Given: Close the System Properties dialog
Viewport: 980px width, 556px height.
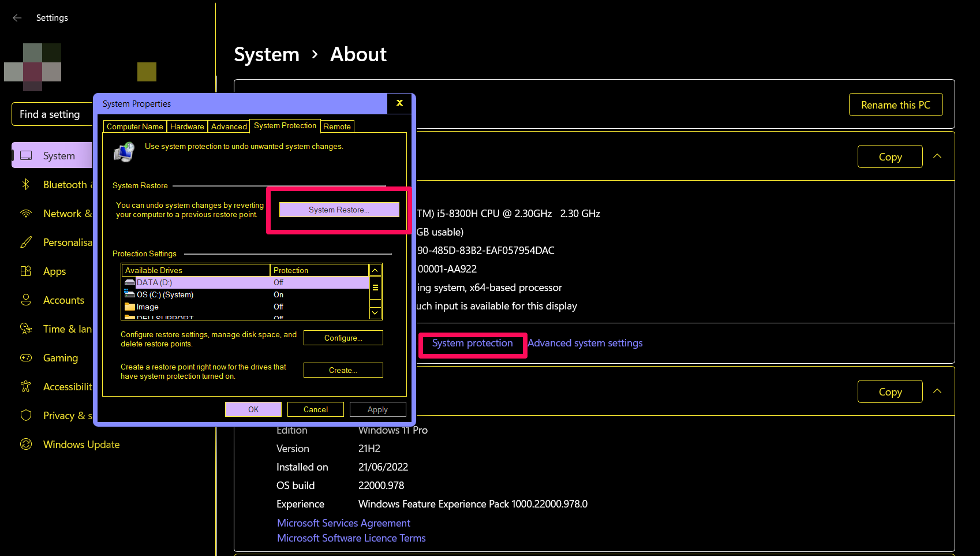Looking at the screenshot, I should 399,103.
